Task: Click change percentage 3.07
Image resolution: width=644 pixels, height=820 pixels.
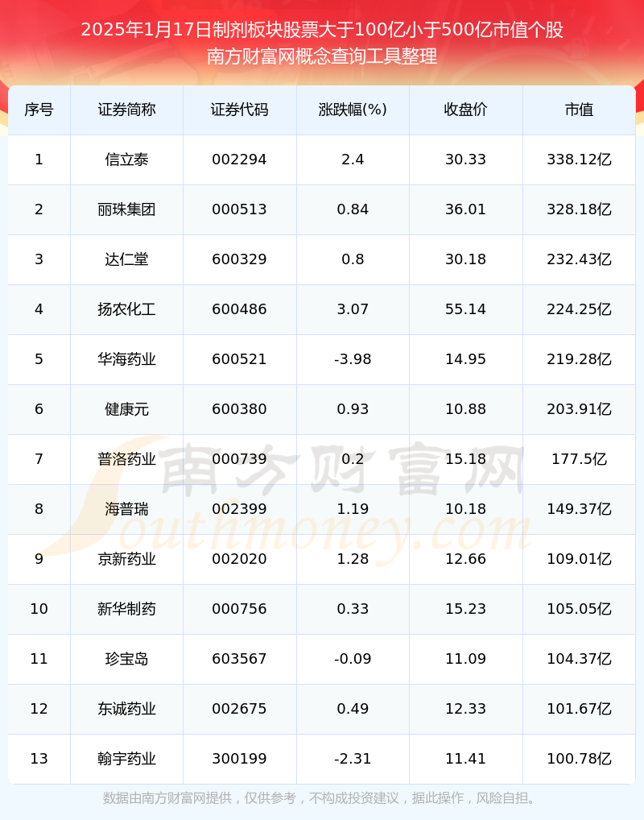Action: coord(353,309)
